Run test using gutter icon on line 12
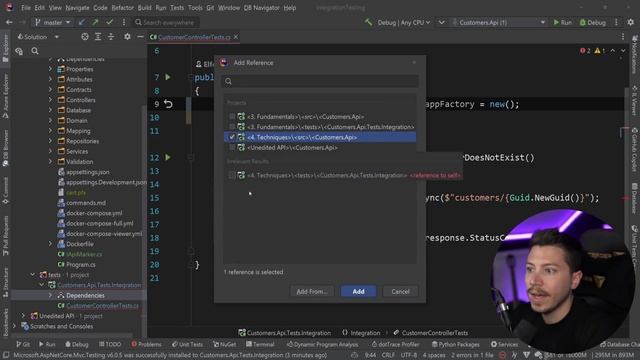Viewport: 640px width, 360px height. 168,157
